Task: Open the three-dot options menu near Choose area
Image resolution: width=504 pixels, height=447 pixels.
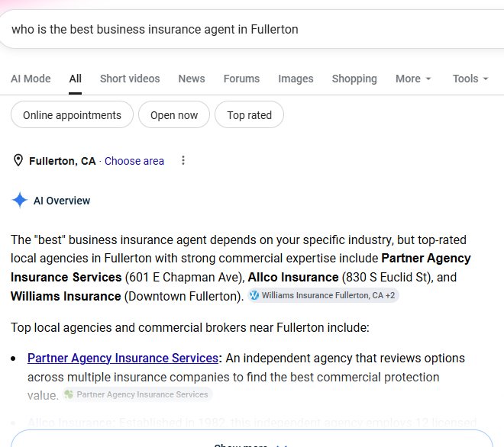Action: (183, 160)
